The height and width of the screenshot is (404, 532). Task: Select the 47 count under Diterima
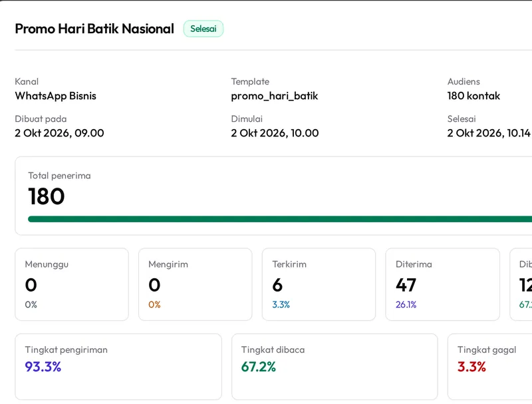tap(406, 285)
